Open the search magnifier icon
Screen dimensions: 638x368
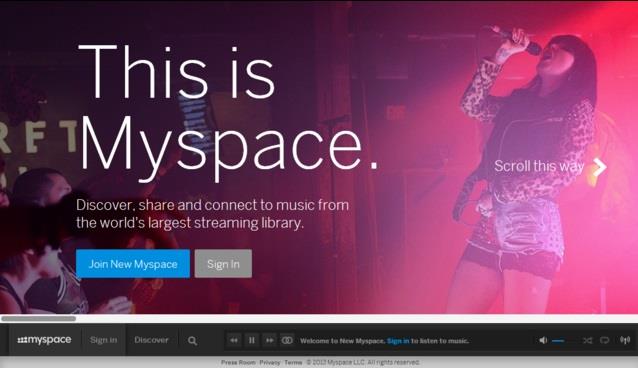(192, 341)
